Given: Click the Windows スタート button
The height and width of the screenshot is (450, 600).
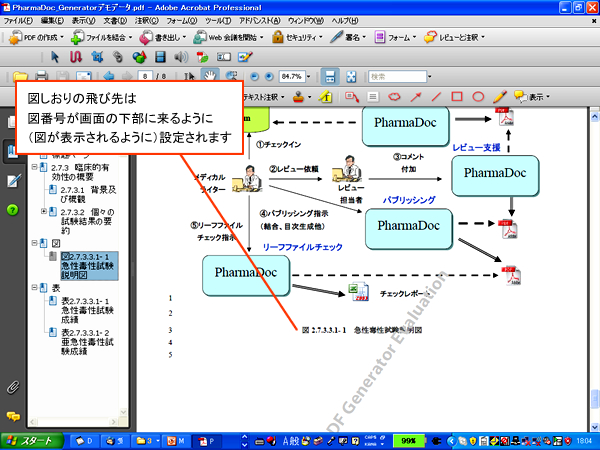Looking at the screenshot, I should (x=31, y=441).
